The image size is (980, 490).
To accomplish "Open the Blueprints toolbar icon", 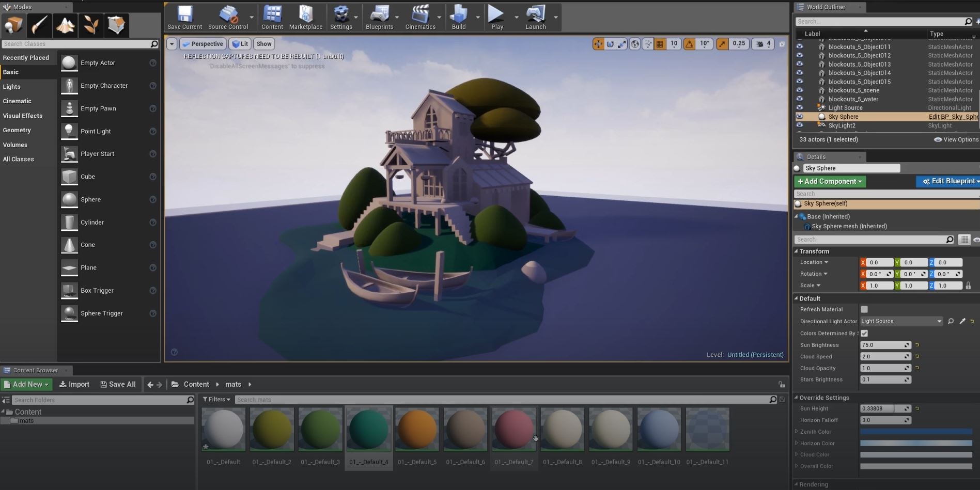I will point(379,18).
